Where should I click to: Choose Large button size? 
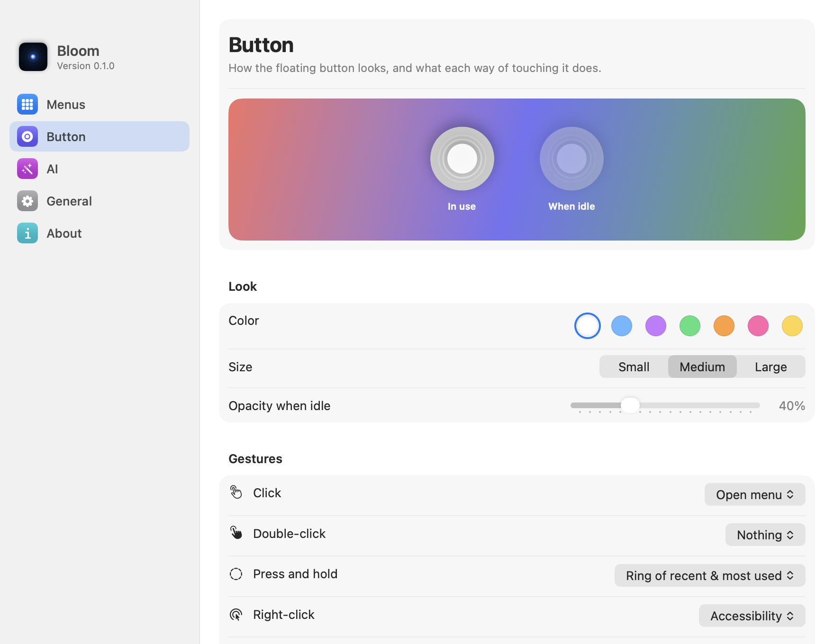click(771, 367)
